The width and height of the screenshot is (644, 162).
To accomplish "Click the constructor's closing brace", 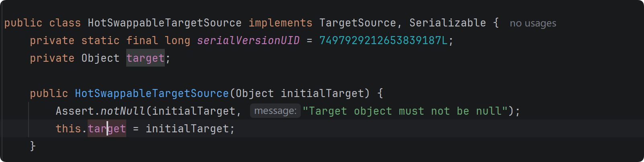I will coord(33,146).
